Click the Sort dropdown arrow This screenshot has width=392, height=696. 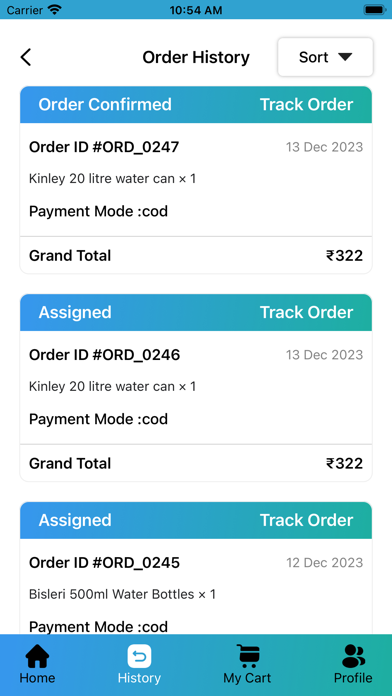click(345, 57)
